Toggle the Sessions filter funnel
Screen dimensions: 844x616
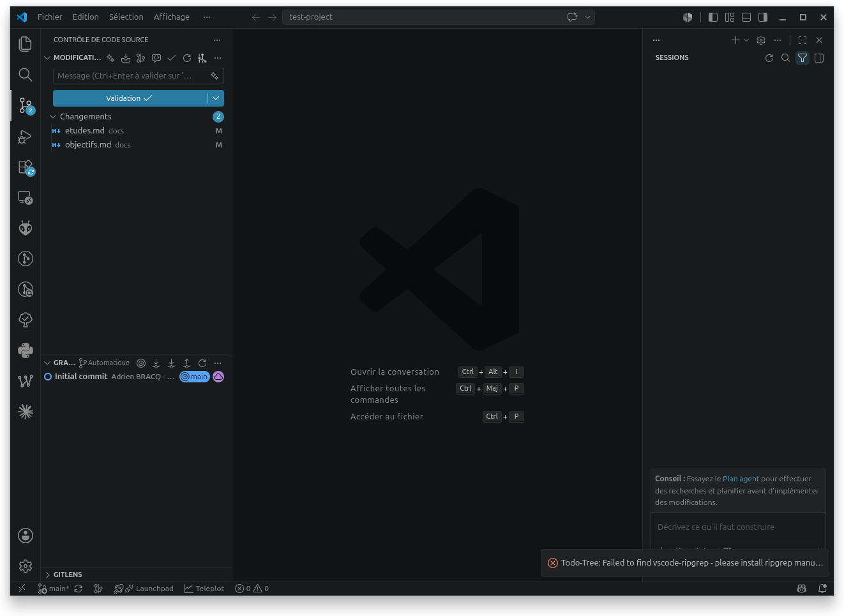pyautogui.click(x=803, y=58)
